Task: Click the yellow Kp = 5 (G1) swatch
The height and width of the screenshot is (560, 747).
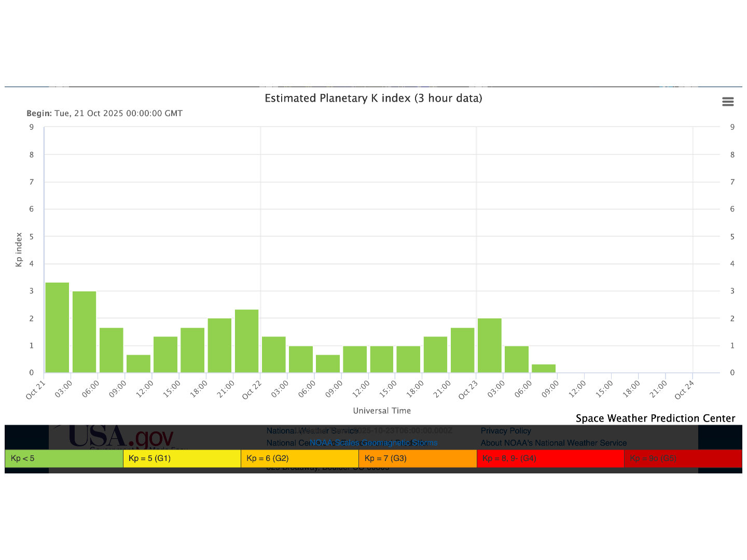Action: tap(182, 458)
